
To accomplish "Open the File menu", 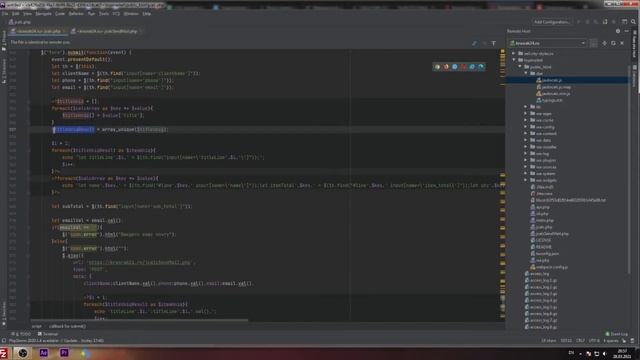I will pos(5,13).
